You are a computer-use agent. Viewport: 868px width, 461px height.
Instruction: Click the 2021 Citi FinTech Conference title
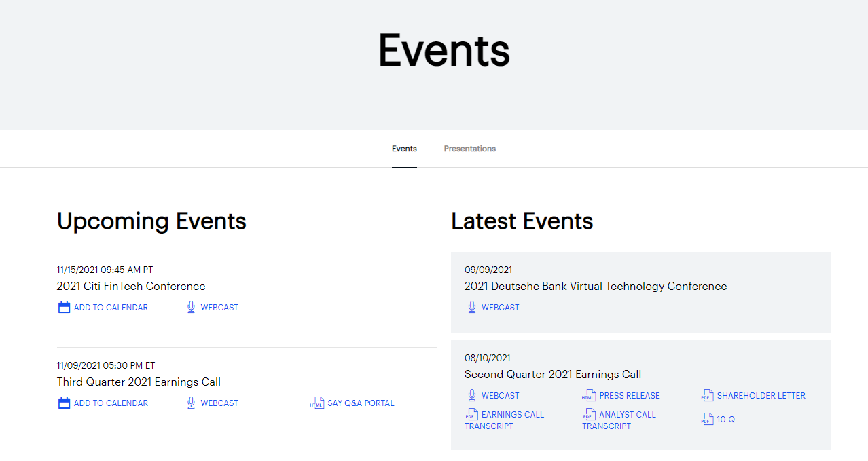[131, 287]
